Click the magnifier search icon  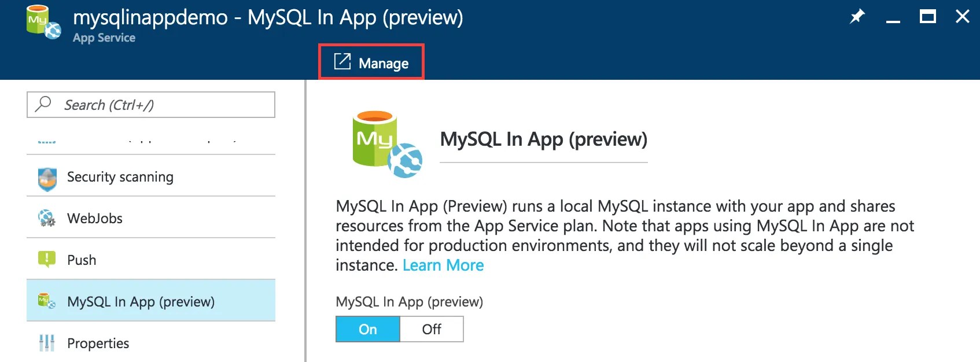pyautogui.click(x=43, y=104)
